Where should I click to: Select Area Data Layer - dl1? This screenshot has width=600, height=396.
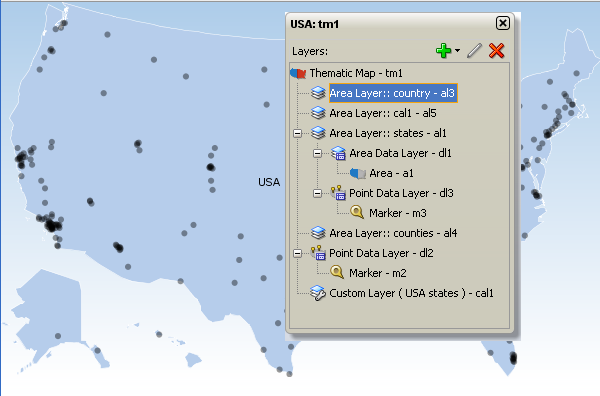tap(400, 153)
